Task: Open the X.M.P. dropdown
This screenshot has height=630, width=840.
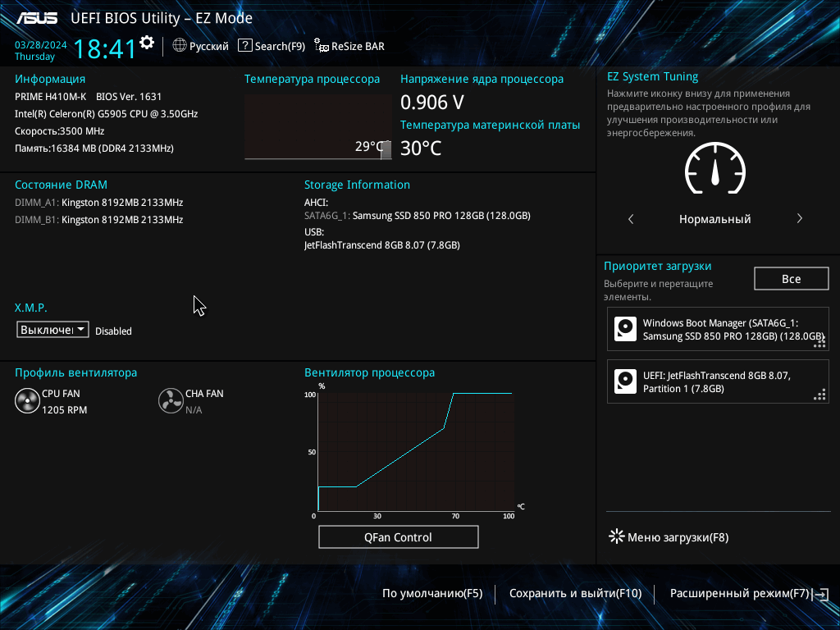Action: point(52,330)
